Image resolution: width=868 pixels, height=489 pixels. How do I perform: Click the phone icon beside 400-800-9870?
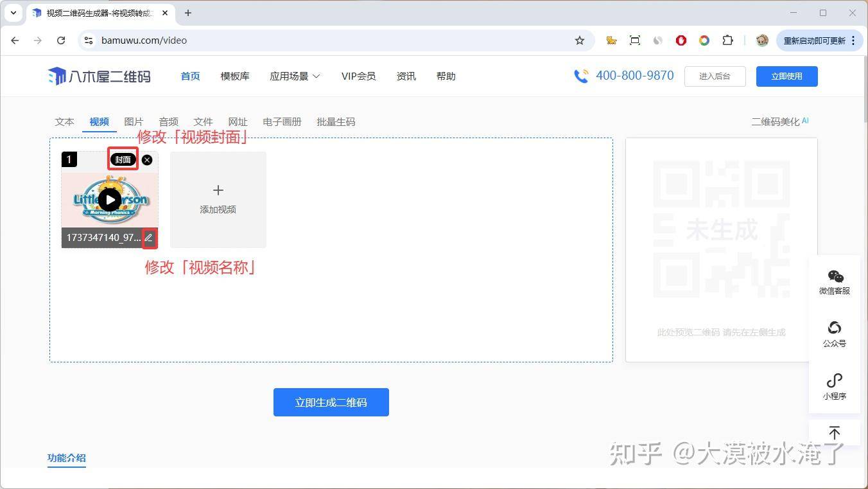581,76
